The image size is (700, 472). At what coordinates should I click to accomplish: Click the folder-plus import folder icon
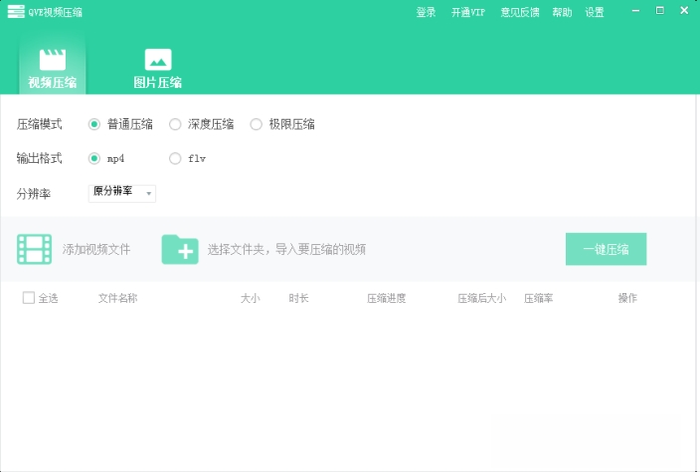click(x=180, y=249)
